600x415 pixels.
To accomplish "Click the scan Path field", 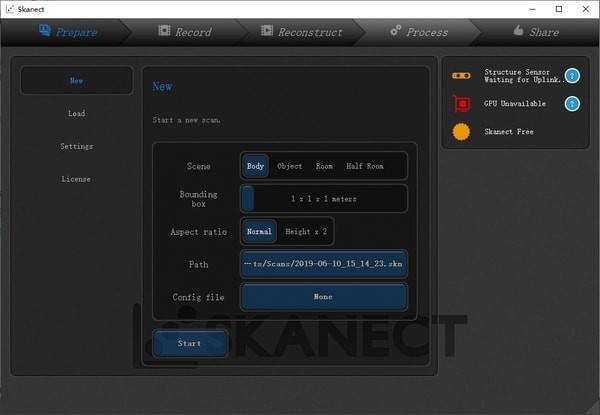I will point(324,264).
